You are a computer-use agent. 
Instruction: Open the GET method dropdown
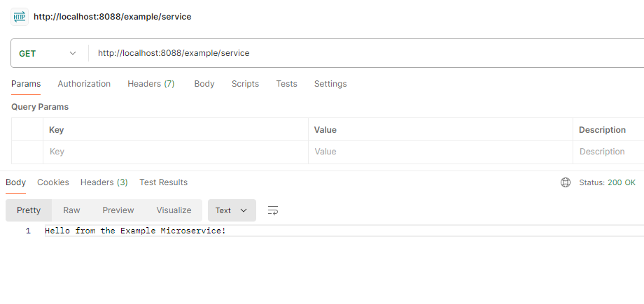pyautogui.click(x=48, y=53)
